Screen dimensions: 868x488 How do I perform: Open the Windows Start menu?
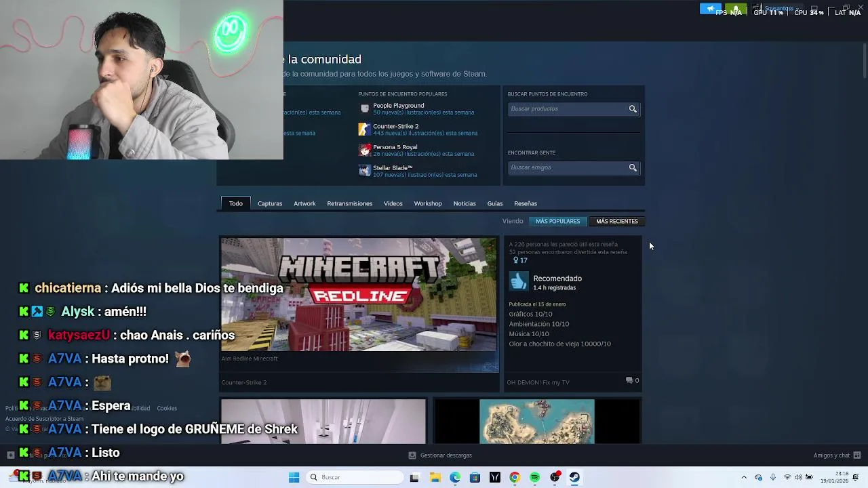[x=294, y=477]
